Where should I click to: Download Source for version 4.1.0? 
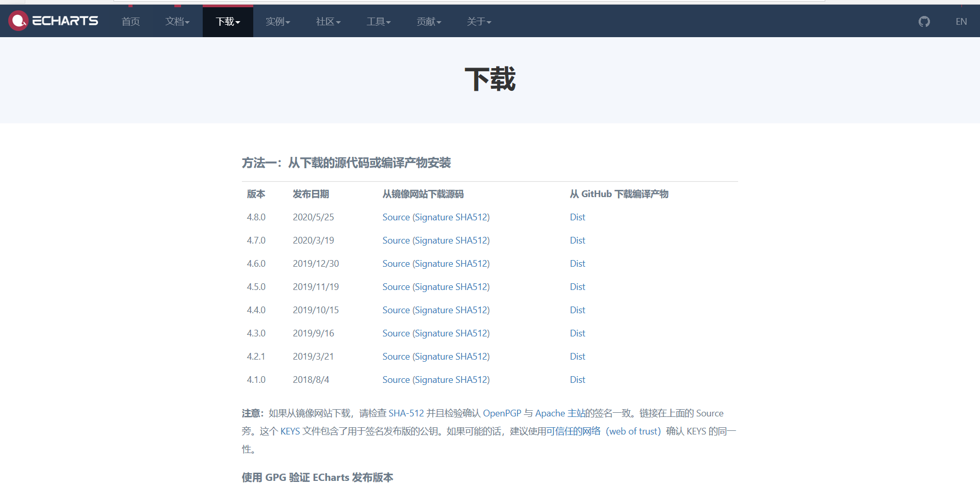click(x=396, y=379)
